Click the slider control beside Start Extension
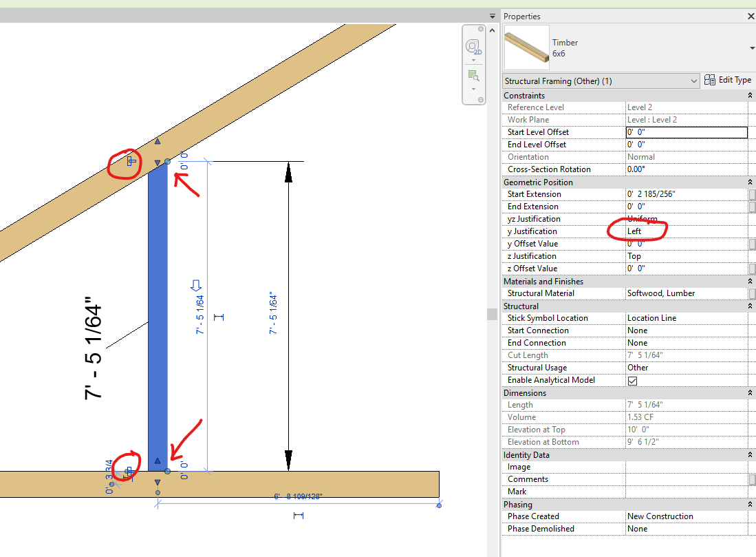The width and height of the screenshot is (756, 557). (x=750, y=193)
